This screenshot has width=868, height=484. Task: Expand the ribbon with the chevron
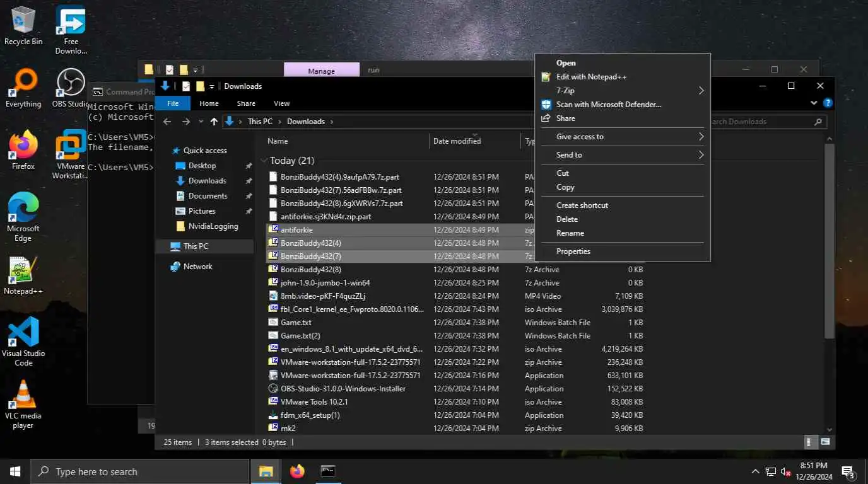click(x=814, y=103)
